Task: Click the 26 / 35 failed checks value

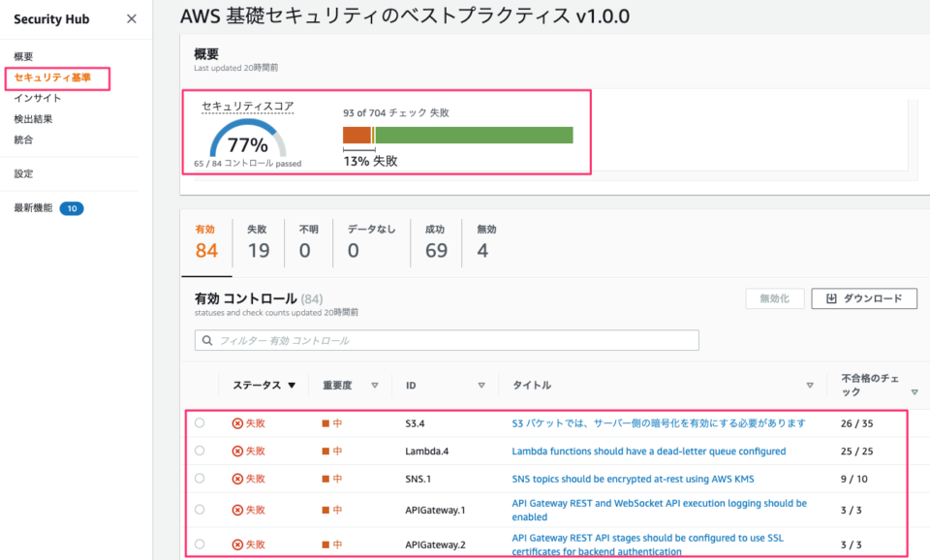Action: point(857,423)
